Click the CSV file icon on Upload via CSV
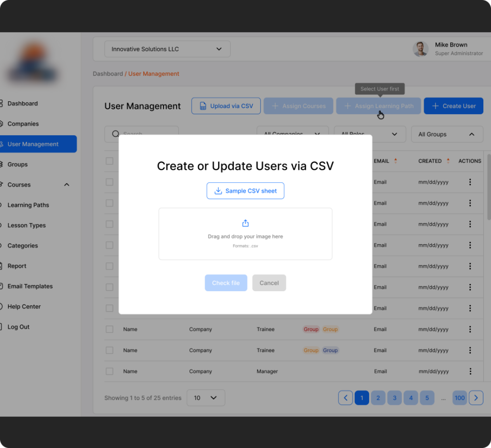This screenshot has width=491, height=448. [203, 106]
